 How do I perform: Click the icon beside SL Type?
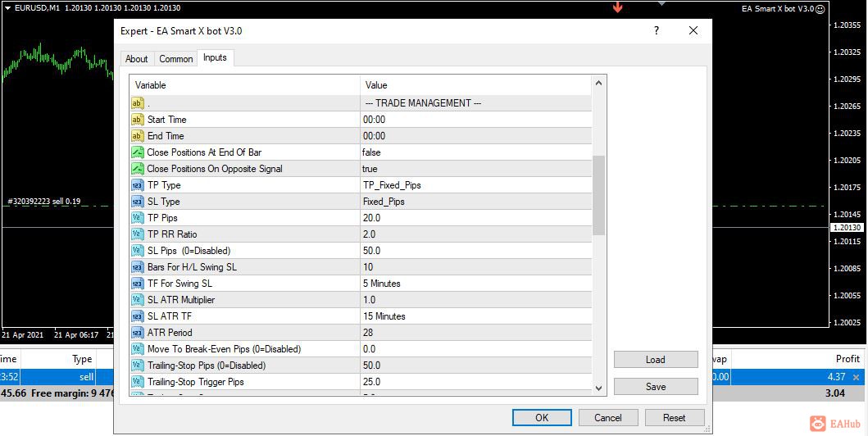coord(137,202)
